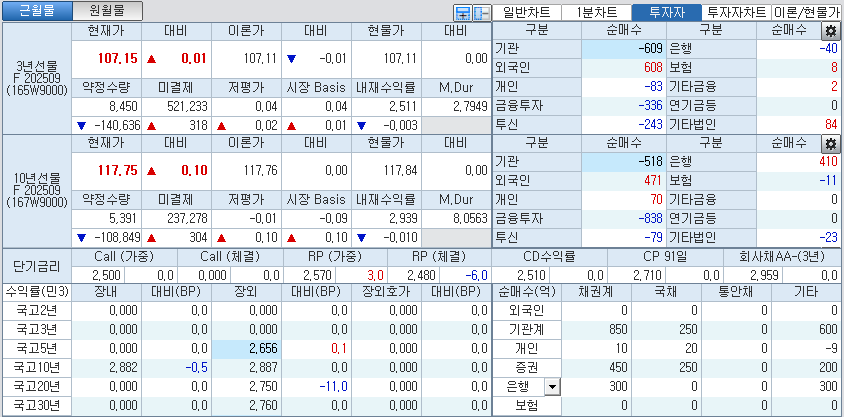This screenshot has height=417, width=844.
Task: Click the 국고2년 row label
Action: coord(37,310)
